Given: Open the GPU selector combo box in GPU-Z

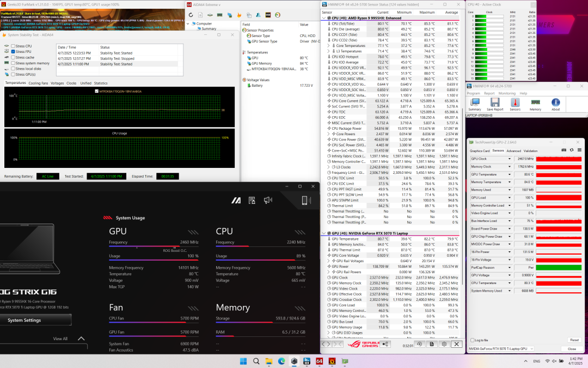Looking at the screenshot, I should tap(501, 349).
